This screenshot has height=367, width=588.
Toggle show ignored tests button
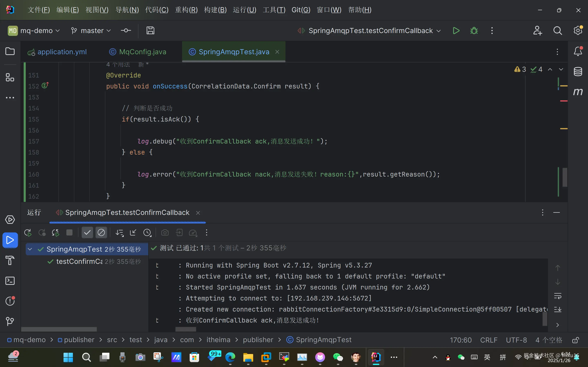pos(101,233)
